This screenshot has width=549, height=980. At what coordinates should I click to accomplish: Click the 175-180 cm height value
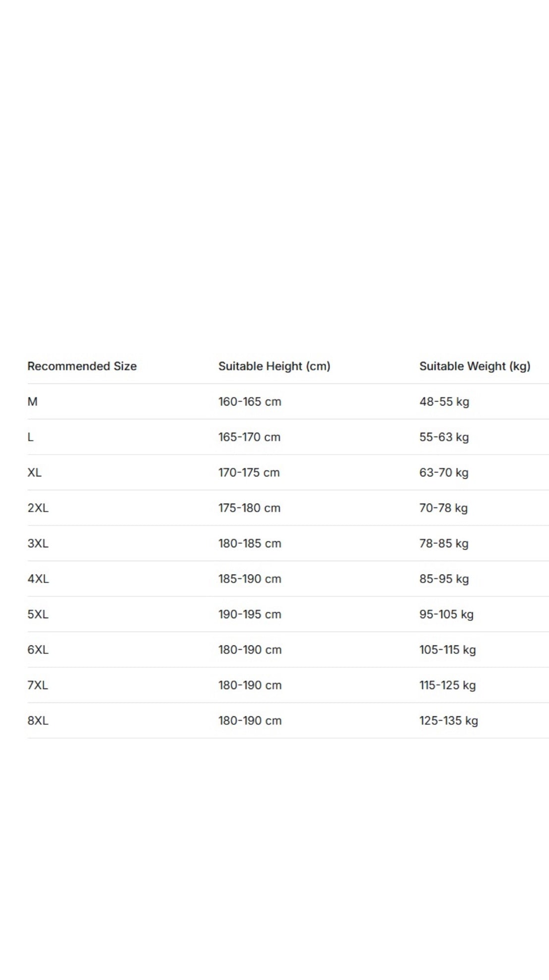coord(249,508)
